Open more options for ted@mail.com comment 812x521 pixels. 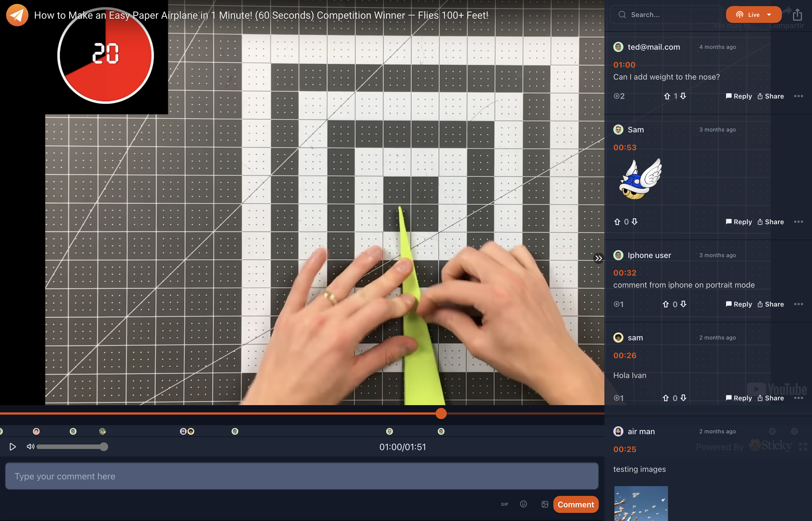click(798, 96)
